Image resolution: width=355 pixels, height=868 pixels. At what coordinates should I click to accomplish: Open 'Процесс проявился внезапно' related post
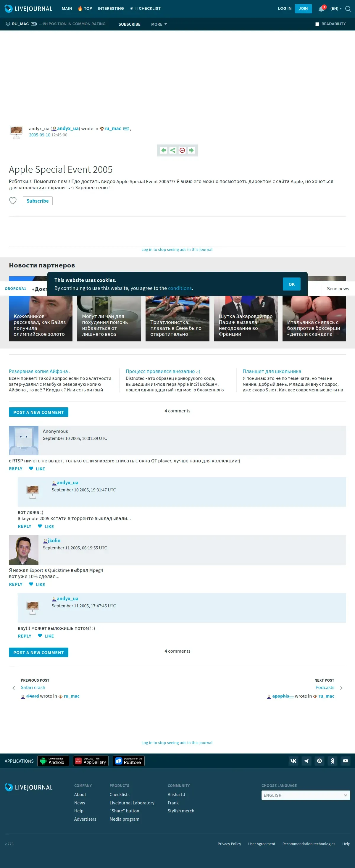[163, 371]
